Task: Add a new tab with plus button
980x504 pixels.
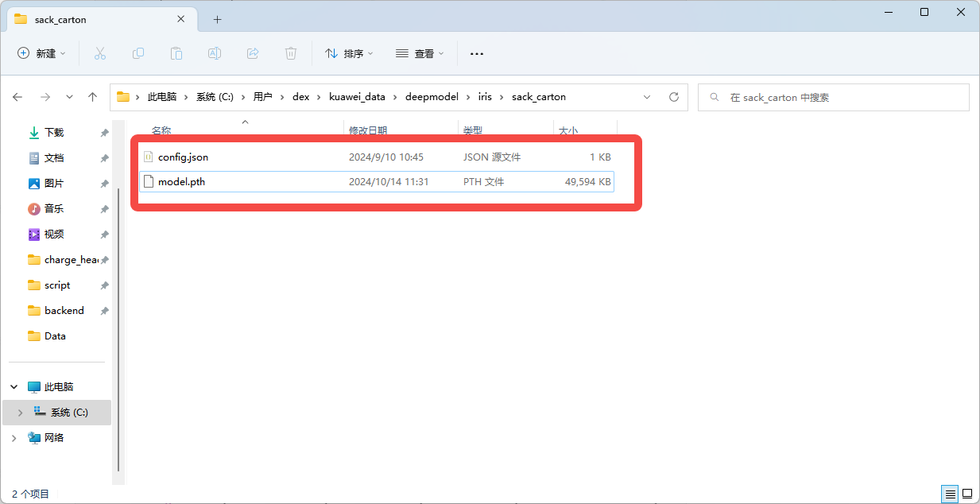Action: 217,20
